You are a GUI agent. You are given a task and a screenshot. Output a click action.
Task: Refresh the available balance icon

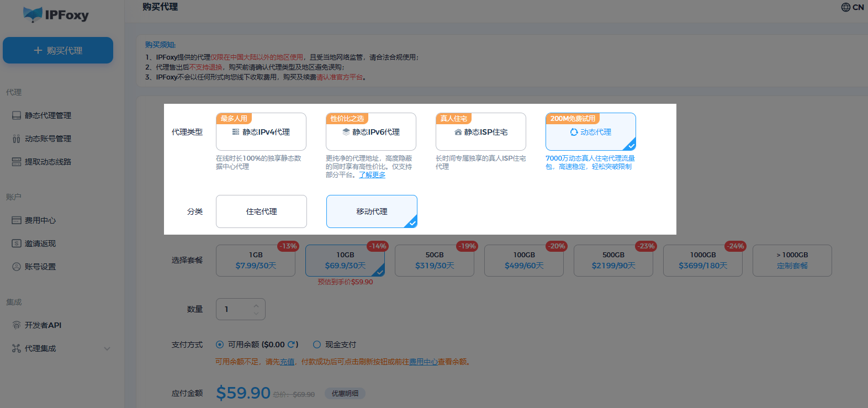pyautogui.click(x=291, y=345)
